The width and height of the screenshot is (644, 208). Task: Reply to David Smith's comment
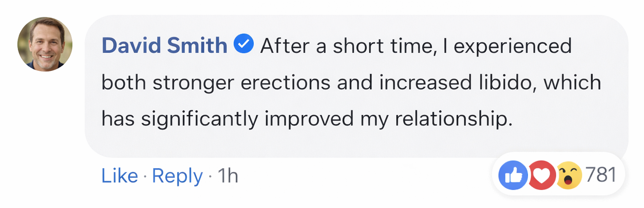click(177, 176)
